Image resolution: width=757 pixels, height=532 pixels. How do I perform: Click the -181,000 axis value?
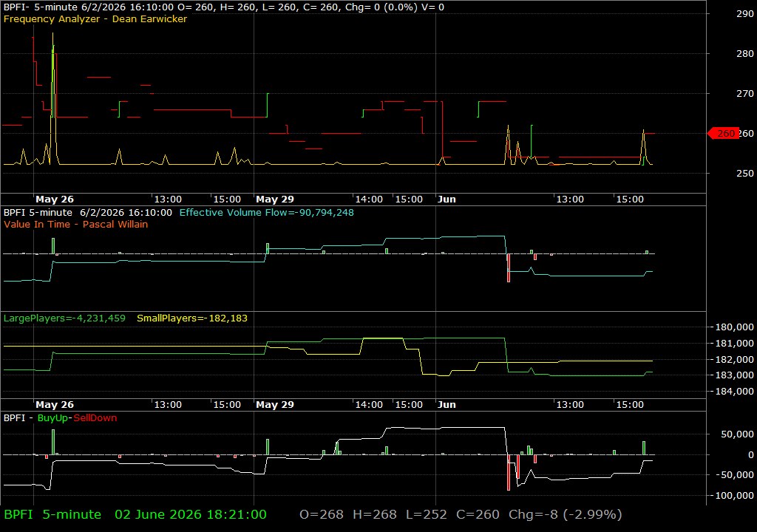click(733, 344)
